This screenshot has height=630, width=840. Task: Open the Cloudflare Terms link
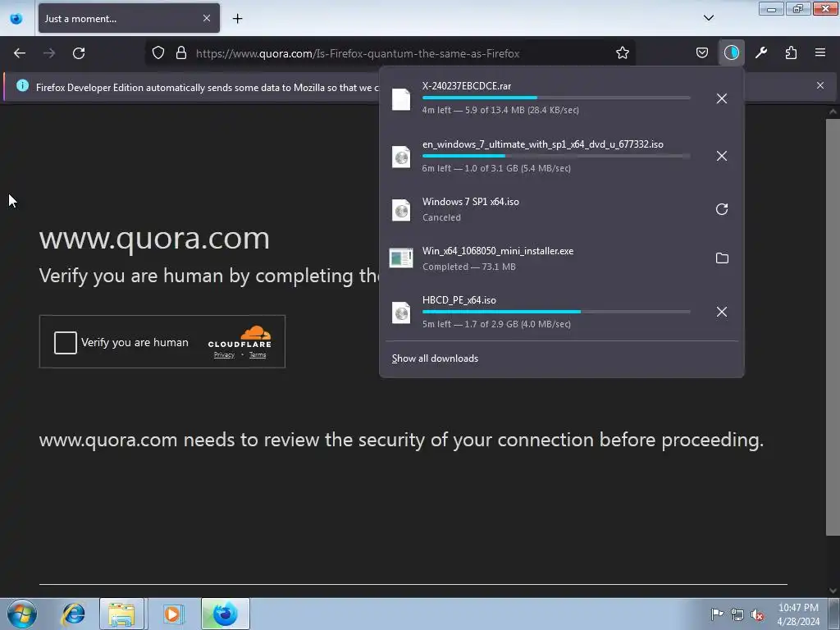(258, 354)
